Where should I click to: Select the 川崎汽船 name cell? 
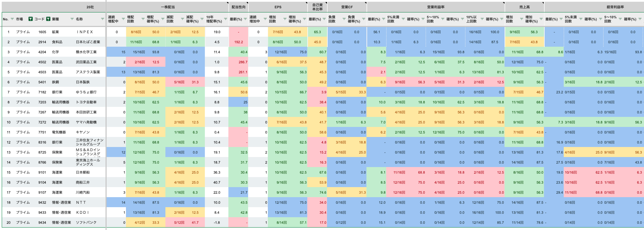90,192
